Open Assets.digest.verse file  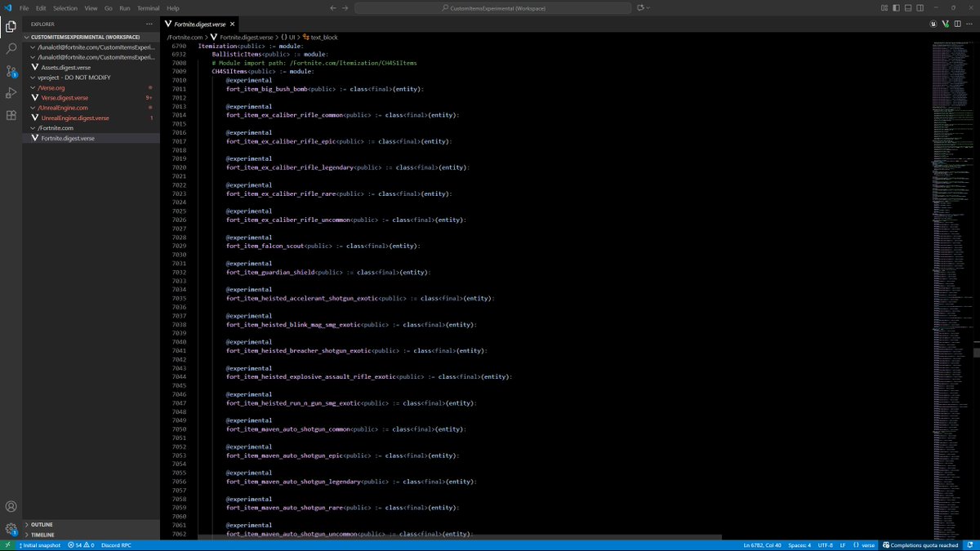click(x=91, y=67)
